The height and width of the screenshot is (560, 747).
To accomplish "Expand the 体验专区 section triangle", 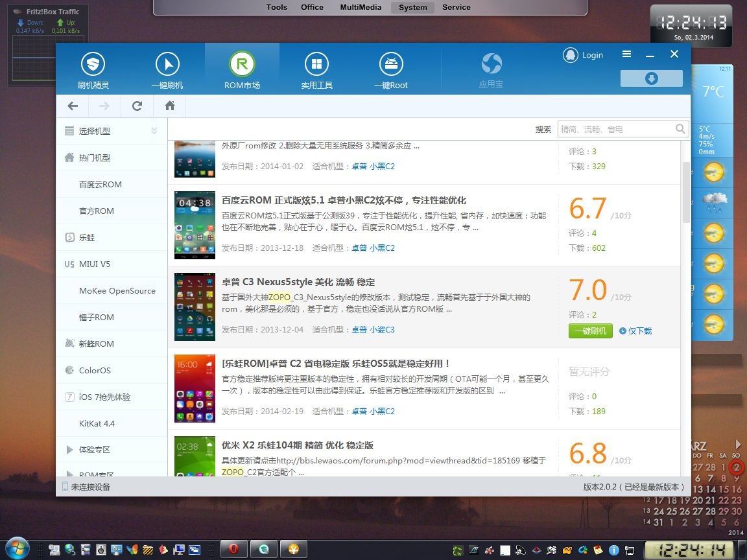I will click(69, 450).
